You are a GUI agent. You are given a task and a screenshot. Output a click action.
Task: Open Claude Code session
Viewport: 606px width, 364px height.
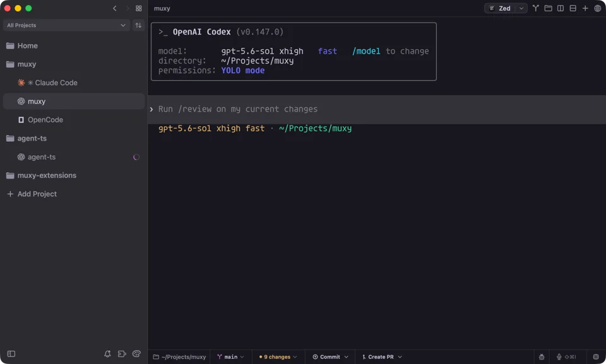click(73, 83)
